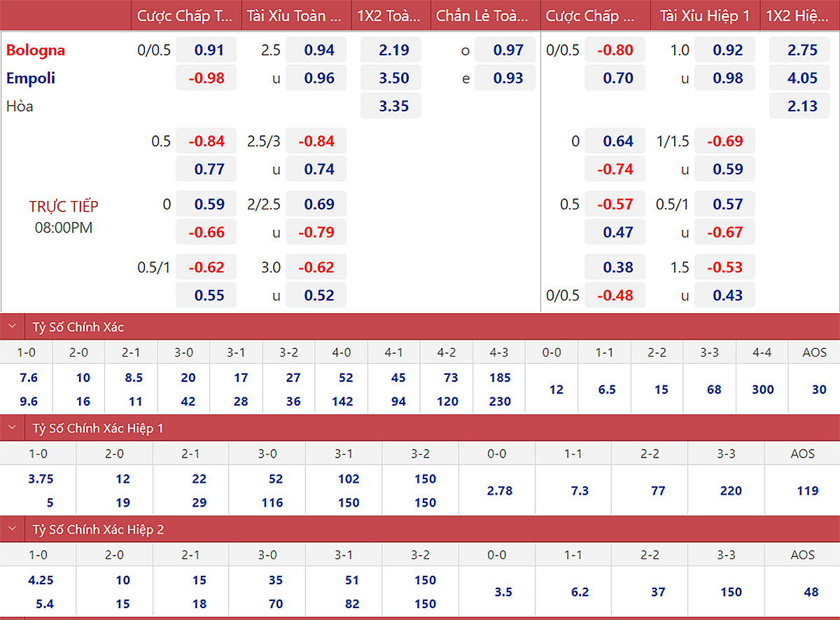Bet on odd goals at 0.97
This screenshot has height=620, width=840.
click(x=505, y=50)
